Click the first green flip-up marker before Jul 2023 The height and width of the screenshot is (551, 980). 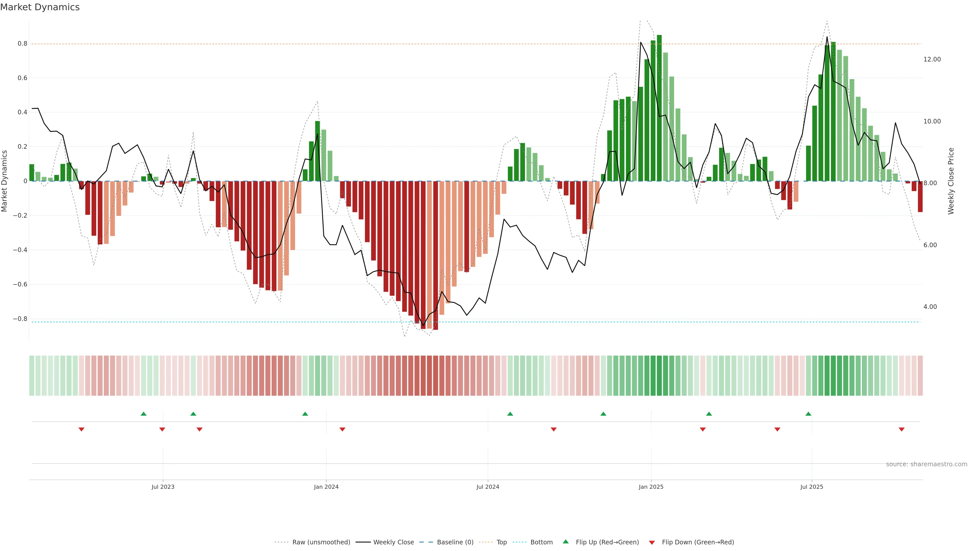point(143,414)
